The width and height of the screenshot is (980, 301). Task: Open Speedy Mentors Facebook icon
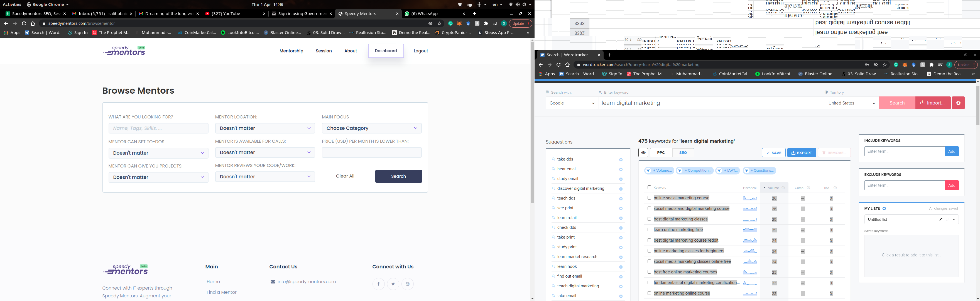[379, 284]
